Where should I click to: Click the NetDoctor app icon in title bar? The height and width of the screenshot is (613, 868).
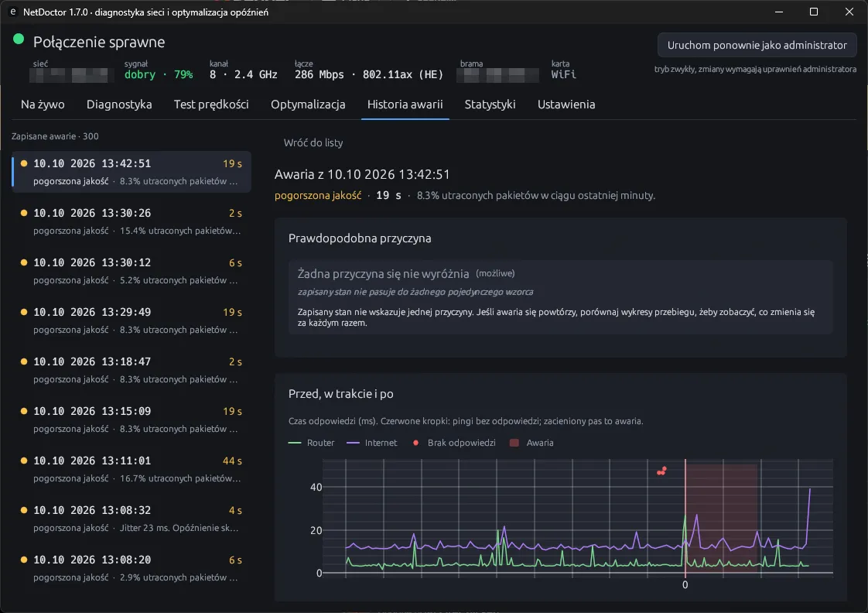pos(12,12)
